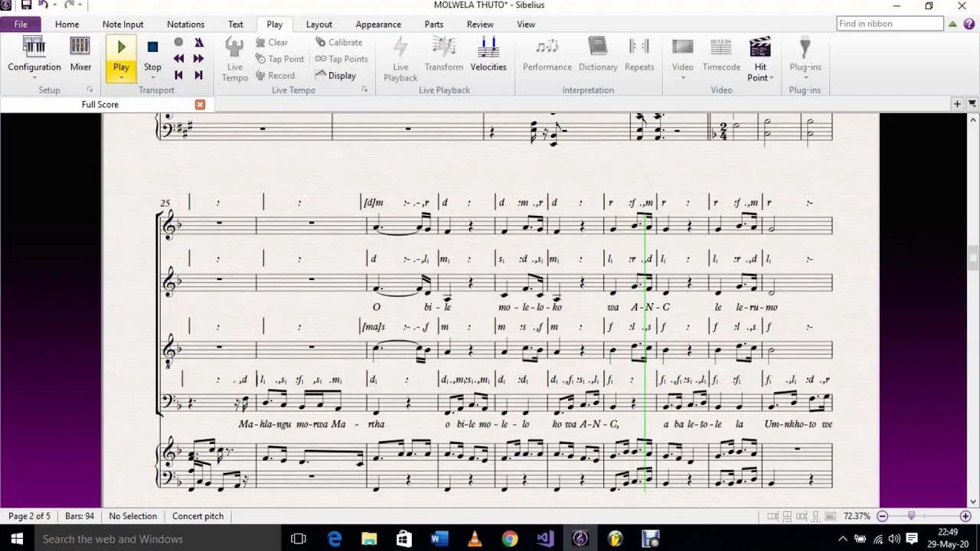
Task: Click the Find in ribbon search box
Action: pos(890,24)
